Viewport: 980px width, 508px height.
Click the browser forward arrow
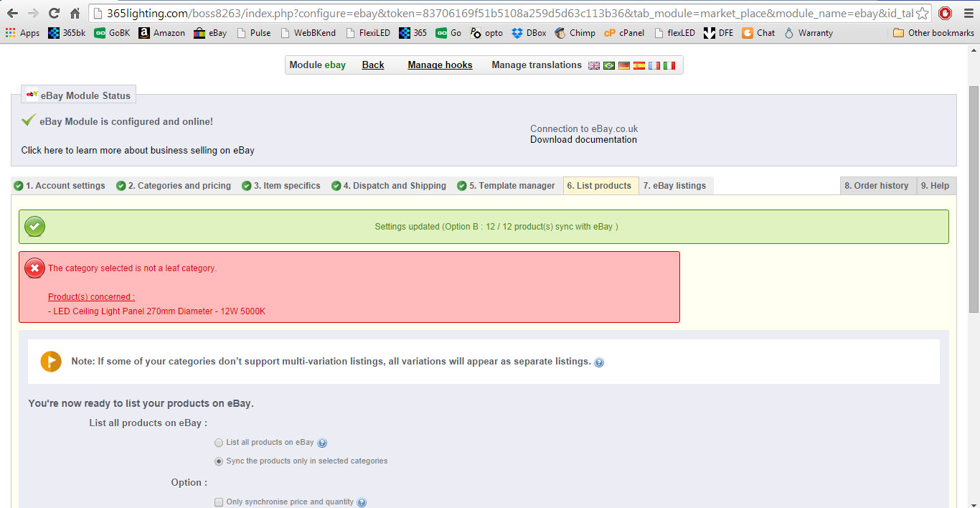click(x=33, y=13)
